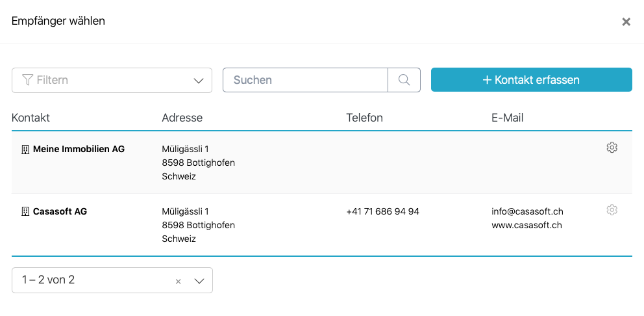The height and width of the screenshot is (316, 644).
Task: Open the 1 – 2 von 2 pagination dropdown
Action: click(x=199, y=281)
